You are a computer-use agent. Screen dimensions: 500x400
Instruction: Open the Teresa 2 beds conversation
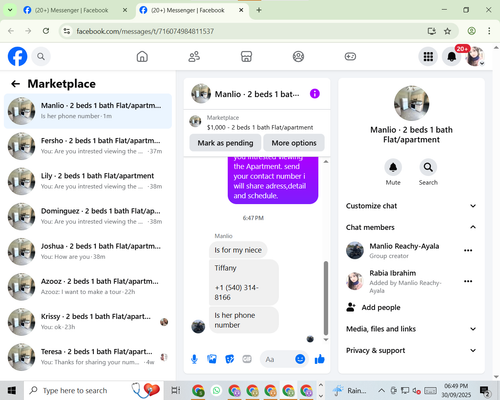pyautogui.click(x=88, y=357)
